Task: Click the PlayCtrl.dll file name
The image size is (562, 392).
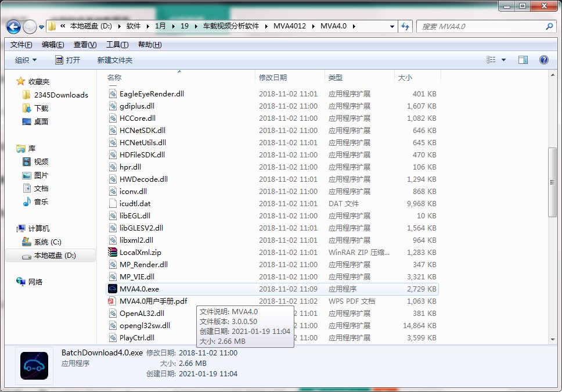Action: pos(137,337)
